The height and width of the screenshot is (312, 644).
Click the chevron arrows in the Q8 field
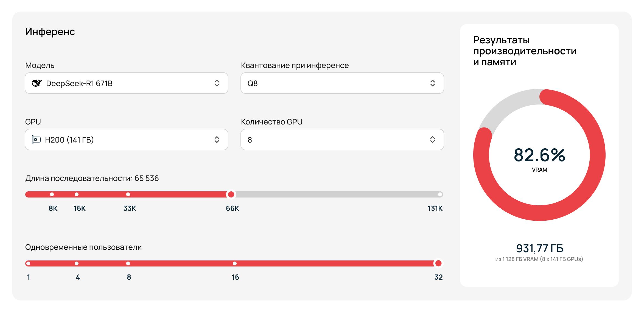432,83
